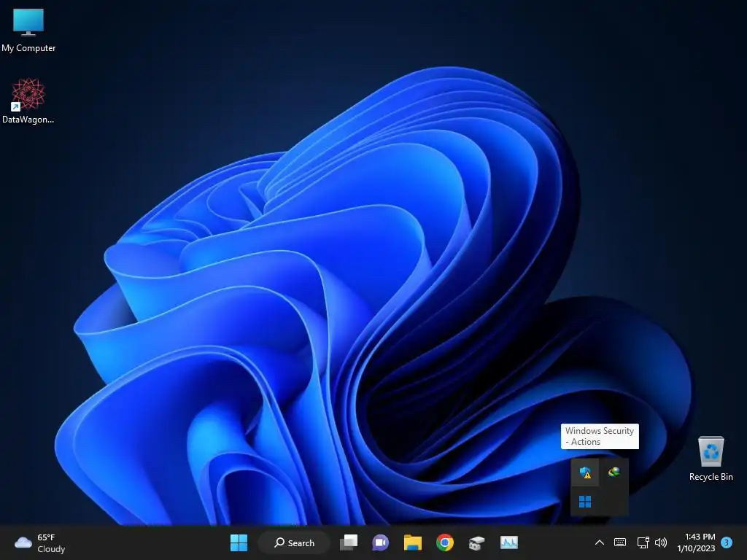747x560 pixels.
Task: Open Windows Security icon in tray overflow
Action: coord(585,472)
